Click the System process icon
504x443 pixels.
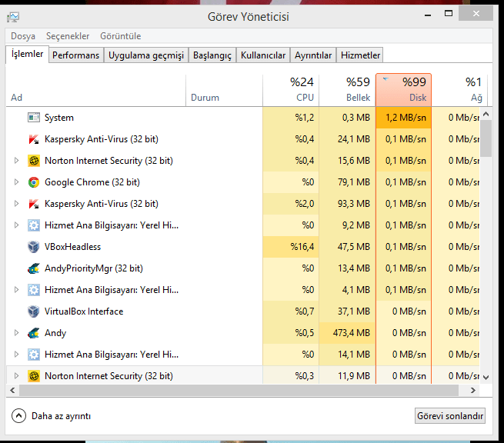coord(33,118)
